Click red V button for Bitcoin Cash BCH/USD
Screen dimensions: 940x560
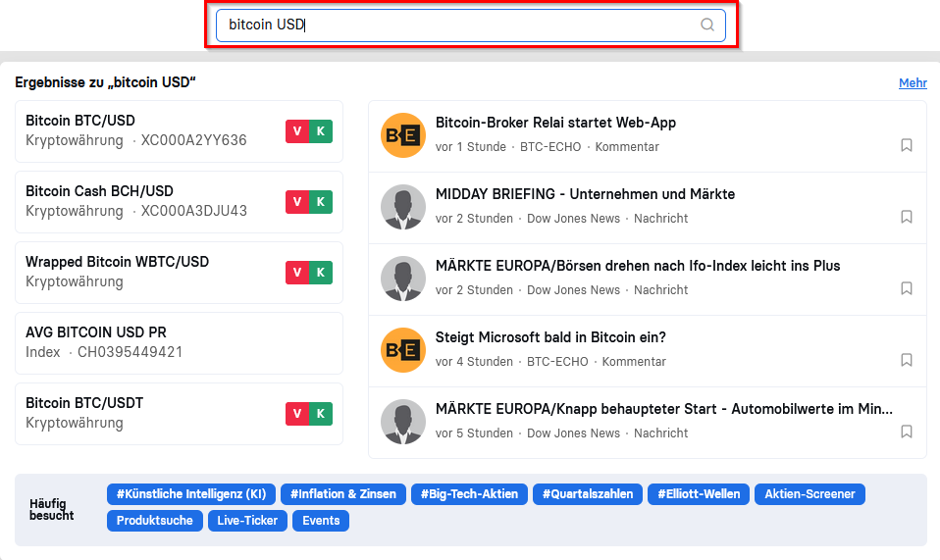tap(297, 202)
